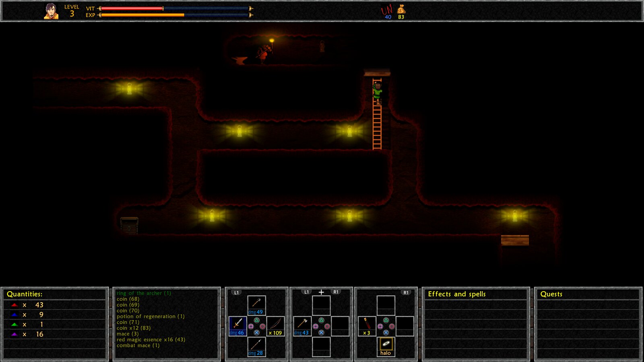Select the bow slot with x109 arrows
This screenshot has width=644, height=362.
pyautogui.click(x=275, y=326)
